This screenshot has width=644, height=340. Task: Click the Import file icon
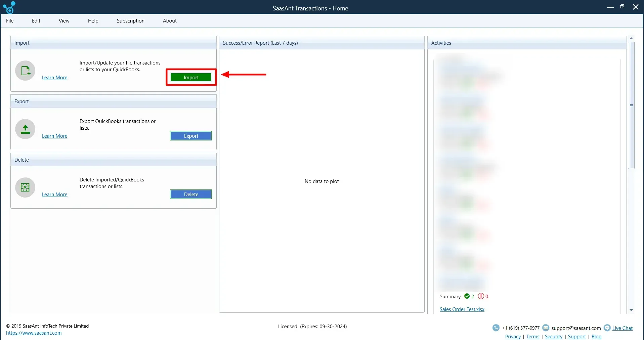coord(25,71)
